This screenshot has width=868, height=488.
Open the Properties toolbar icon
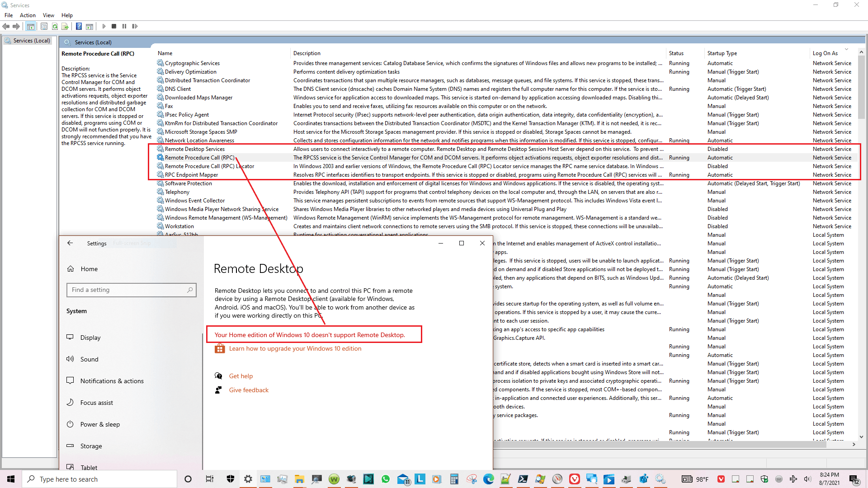[x=44, y=26]
